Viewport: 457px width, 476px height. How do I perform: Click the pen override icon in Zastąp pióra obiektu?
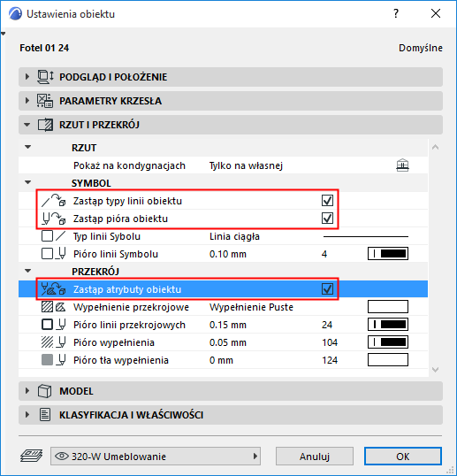[x=53, y=219]
